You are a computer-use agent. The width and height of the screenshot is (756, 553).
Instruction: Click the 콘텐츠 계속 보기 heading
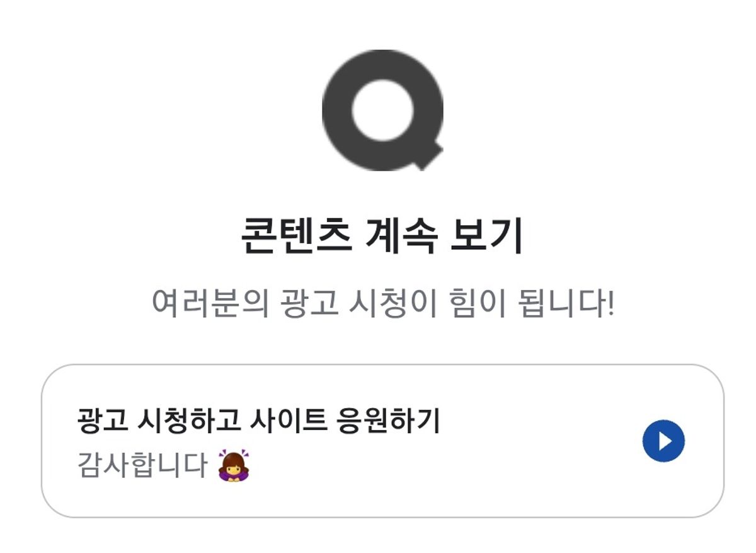coord(382,236)
